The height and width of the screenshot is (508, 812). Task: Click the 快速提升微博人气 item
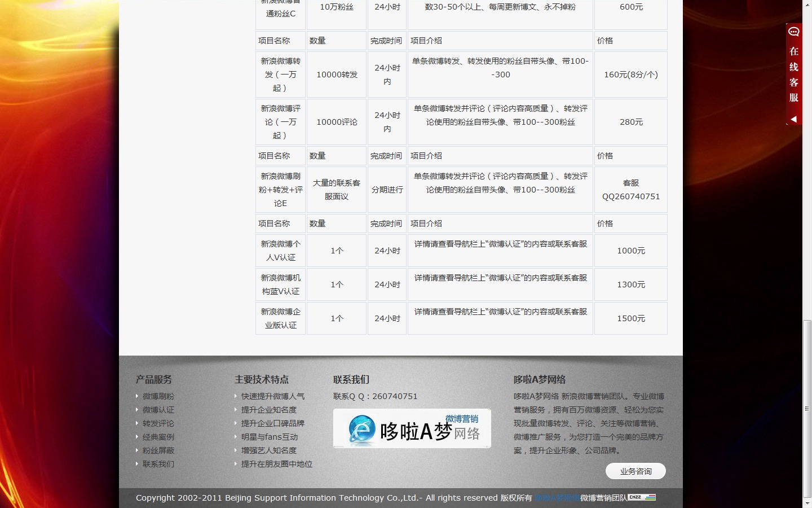[273, 396]
